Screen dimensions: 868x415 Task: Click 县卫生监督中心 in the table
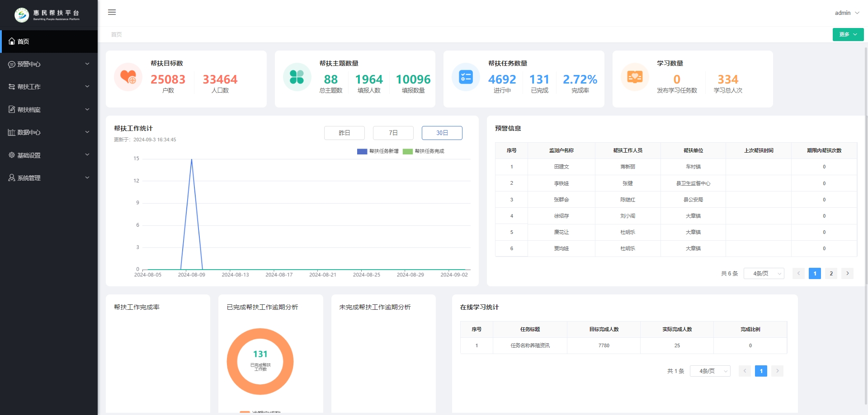693,183
